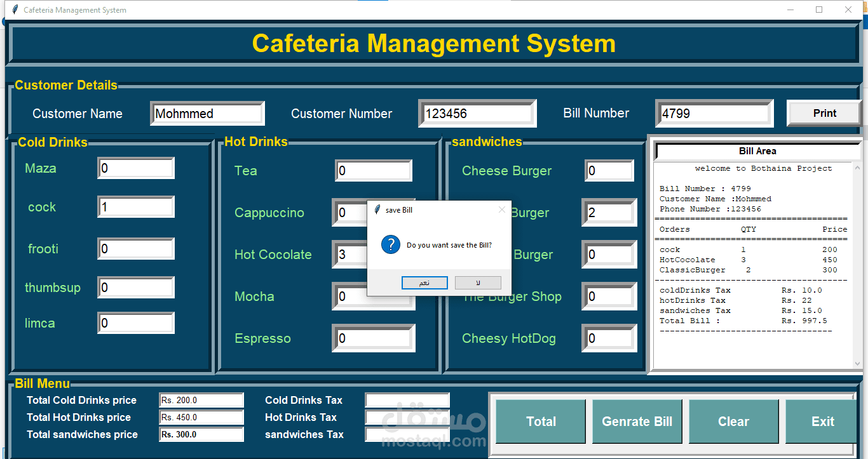The image size is (868, 459).
Task: Click "لا" to decline saving the bill
Action: click(x=477, y=283)
